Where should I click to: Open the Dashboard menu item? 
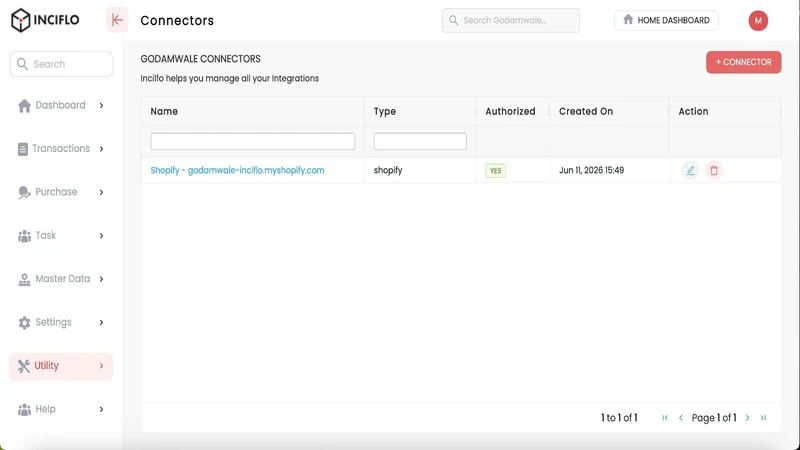[61, 106]
